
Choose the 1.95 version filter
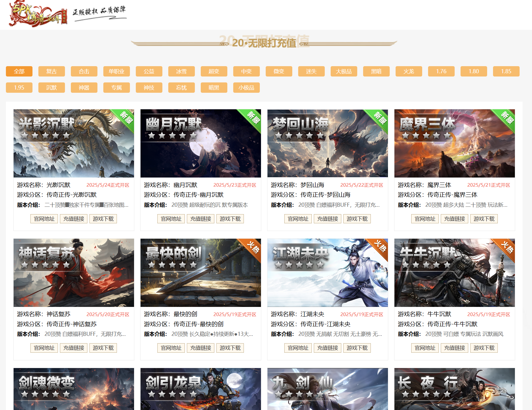pyautogui.click(x=19, y=88)
